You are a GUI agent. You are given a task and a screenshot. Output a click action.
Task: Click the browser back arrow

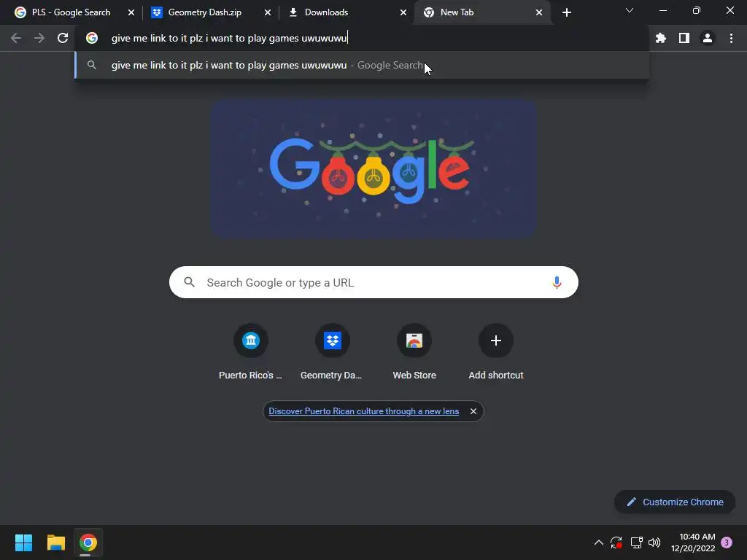16,38
